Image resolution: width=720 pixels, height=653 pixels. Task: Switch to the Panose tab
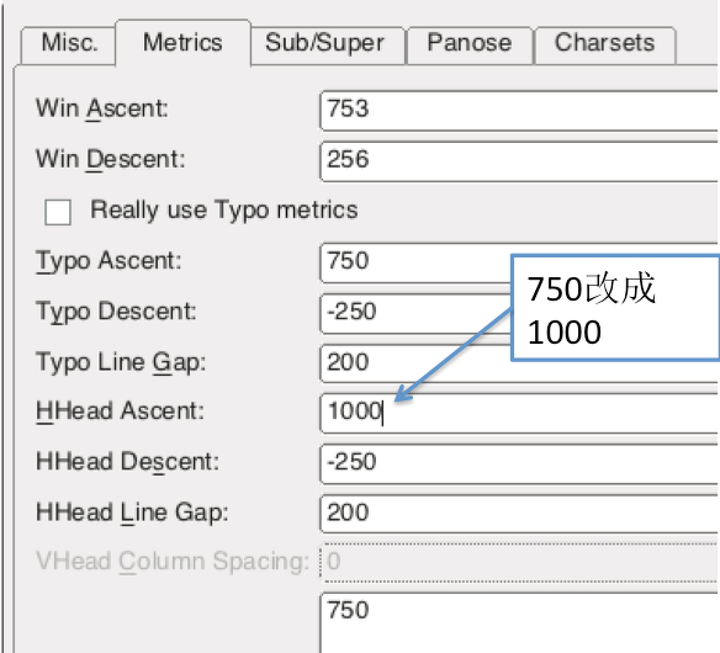point(468,43)
